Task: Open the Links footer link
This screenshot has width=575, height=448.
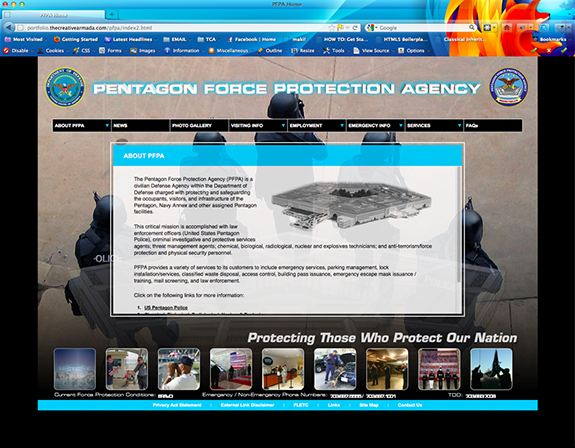Action: pyautogui.click(x=334, y=405)
